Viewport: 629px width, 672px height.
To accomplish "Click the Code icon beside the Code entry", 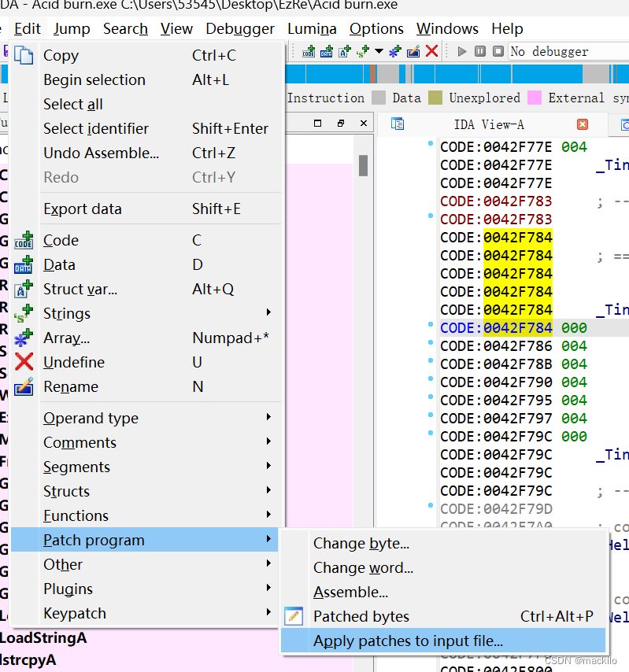I will click(x=23, y=241).
